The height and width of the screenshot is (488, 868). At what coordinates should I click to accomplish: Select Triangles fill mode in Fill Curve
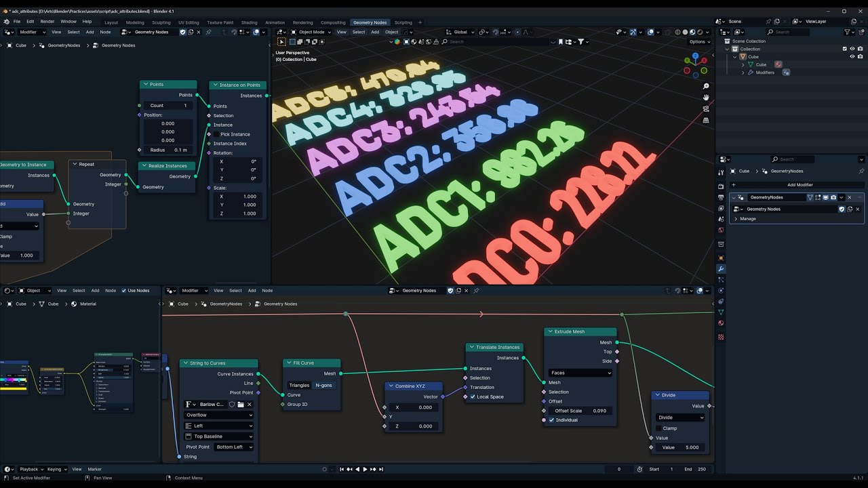299,385
